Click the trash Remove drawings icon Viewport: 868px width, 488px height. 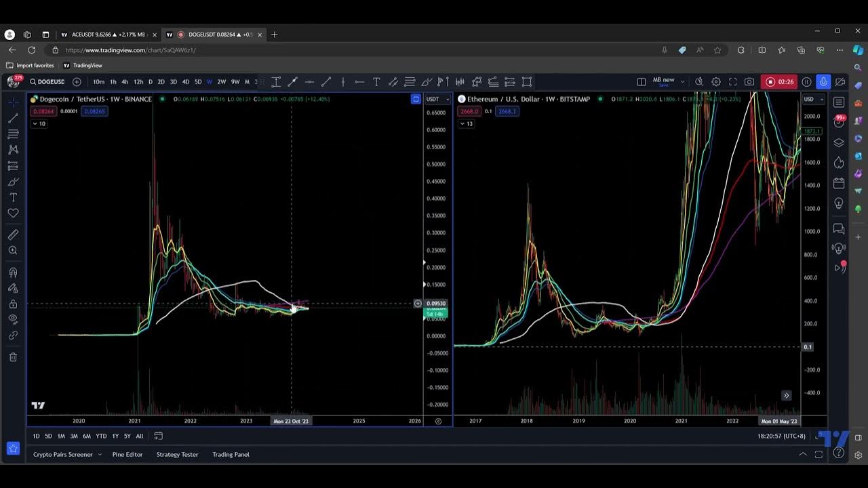coord(13,357)
